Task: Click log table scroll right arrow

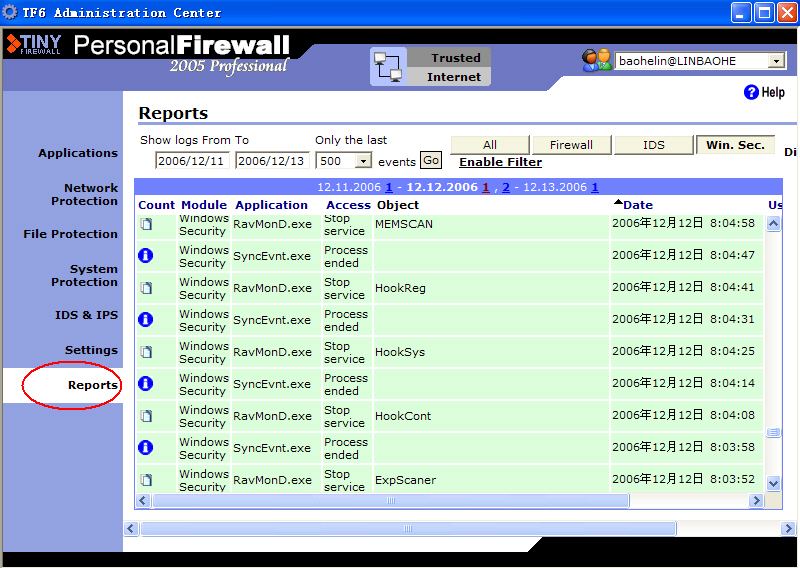Action: [x=756, y=501]
